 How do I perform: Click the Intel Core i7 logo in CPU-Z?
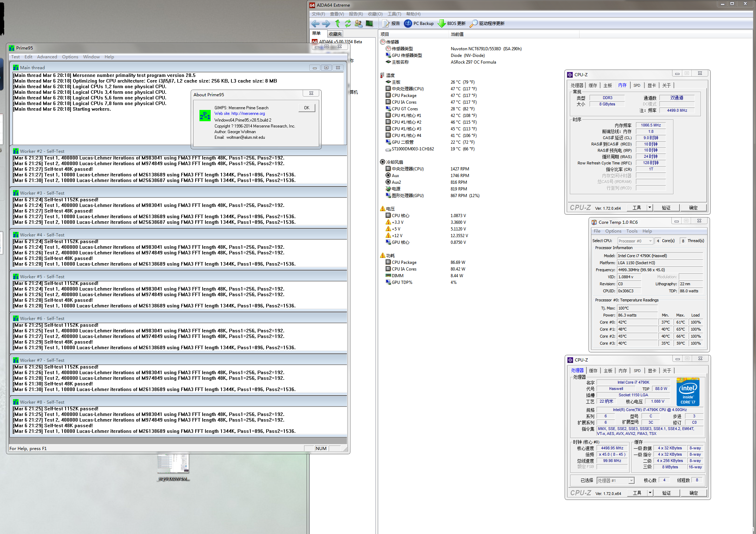[x=688, y=392]
